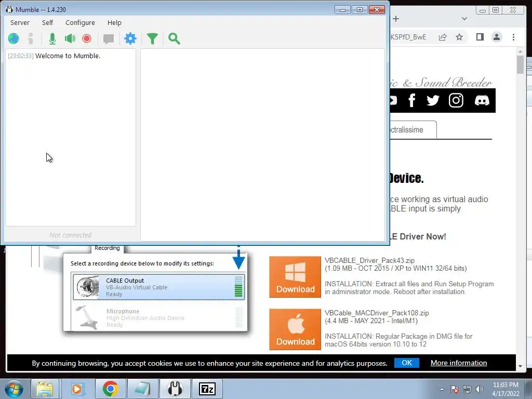Download VBCABLE Windows driver pack button
Image resolution: width=532 pixels, height=399 pixels.
click(295, 277)
